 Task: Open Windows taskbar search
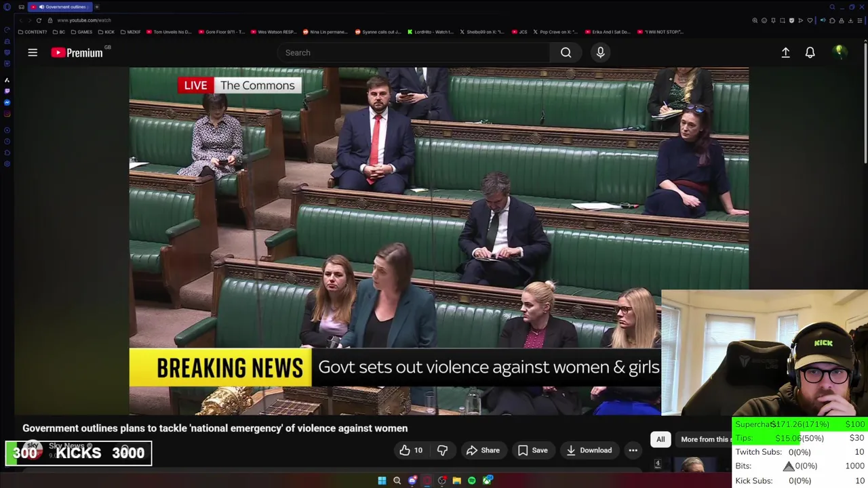coord(397,481)
